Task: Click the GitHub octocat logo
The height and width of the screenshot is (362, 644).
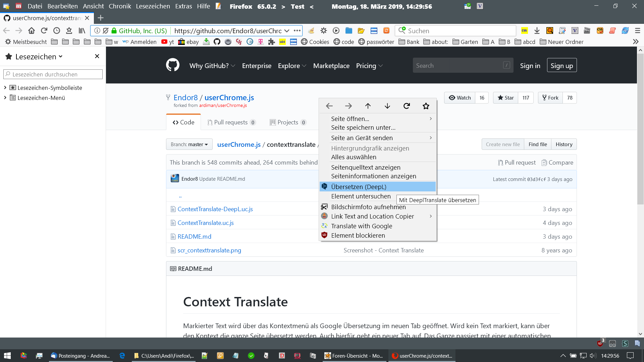Action: click(173, 65)
